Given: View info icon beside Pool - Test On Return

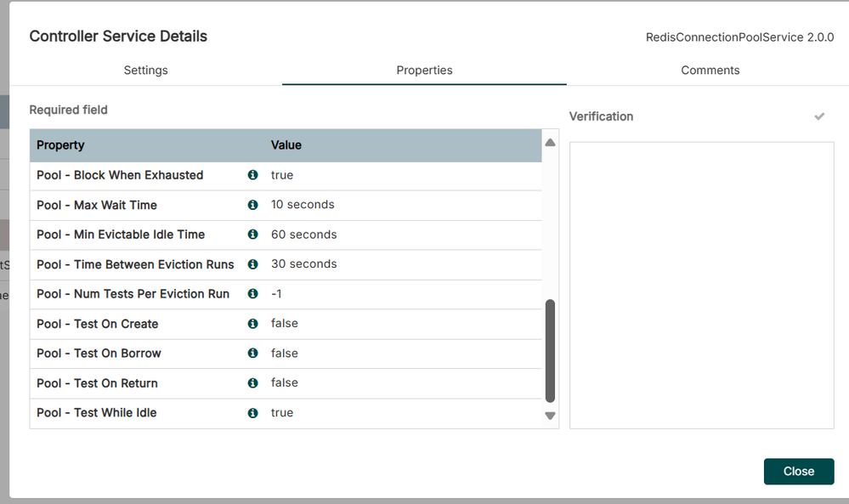Looking at the screenshot, I should pos(252,382).
